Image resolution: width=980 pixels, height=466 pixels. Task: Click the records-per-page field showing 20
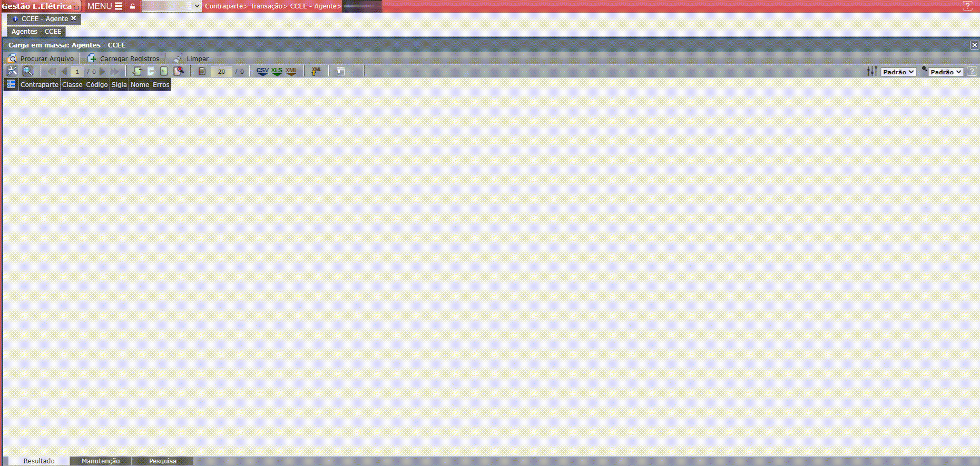pos(221,72)
